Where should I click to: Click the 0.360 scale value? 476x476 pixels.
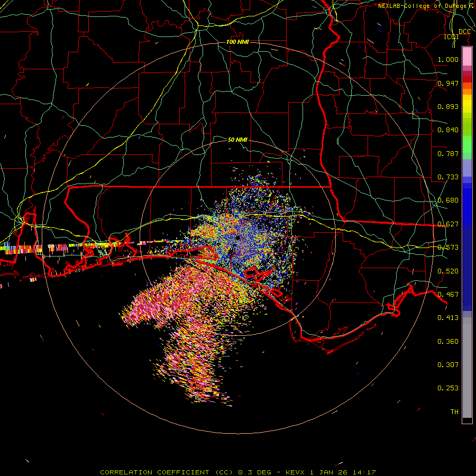tap(448, 342)
